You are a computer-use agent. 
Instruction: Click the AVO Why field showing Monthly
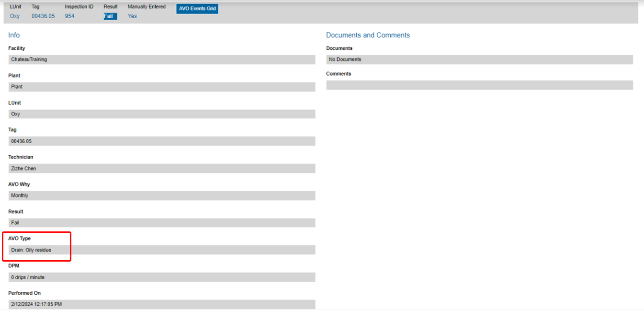(162, 195)
